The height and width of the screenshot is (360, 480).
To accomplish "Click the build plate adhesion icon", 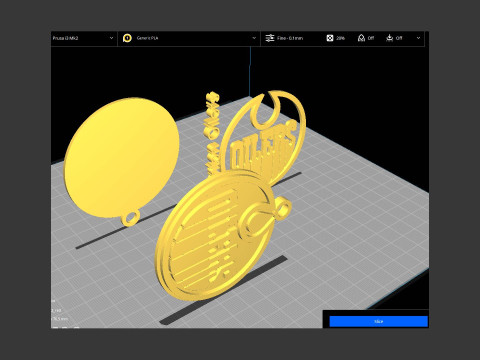I will pyautogui.click(x=389, y=38).
